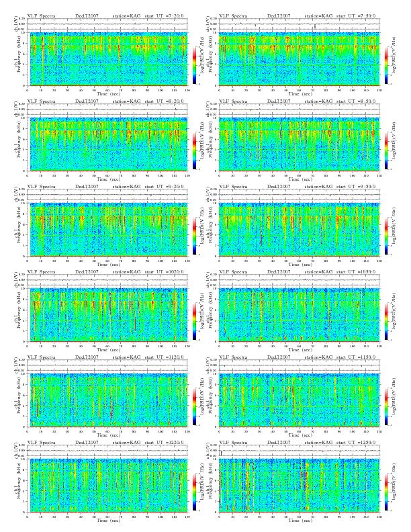The width and height of the screenshot is (411, 532).
Task: Click 'station=KAG' text in the 11:20:0 panel title
Action: pyautogui.click(x=126, y=357)
